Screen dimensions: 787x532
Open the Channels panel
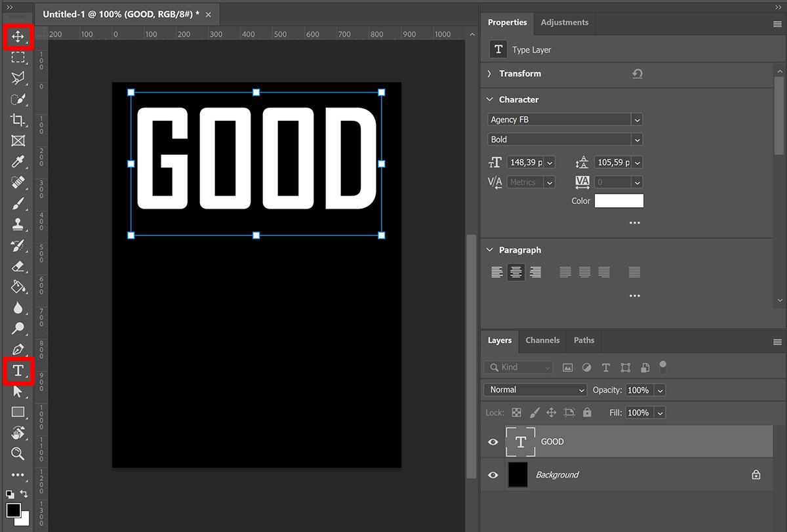[x=542, y=340]
